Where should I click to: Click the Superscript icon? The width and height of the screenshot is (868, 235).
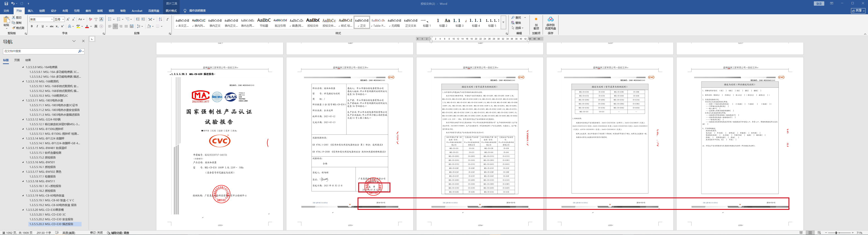[62, 26]
